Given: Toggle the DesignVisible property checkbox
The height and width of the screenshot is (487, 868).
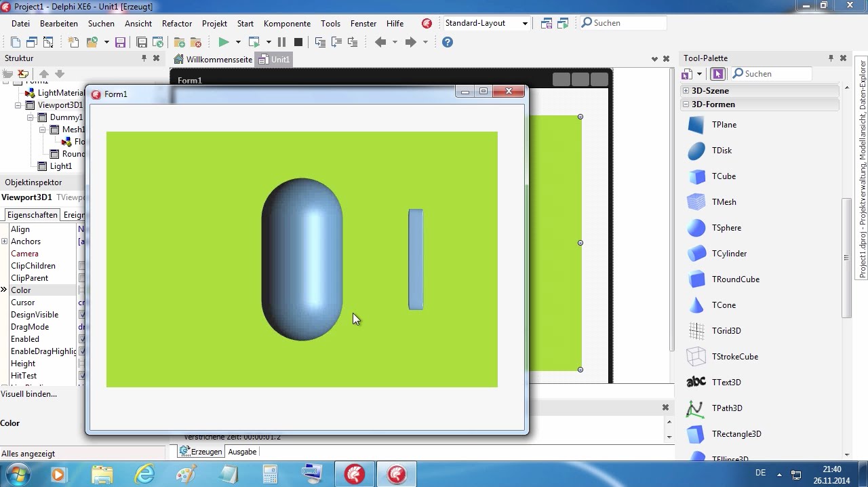Looking at the screenshot, I should (x=82, y=315).
